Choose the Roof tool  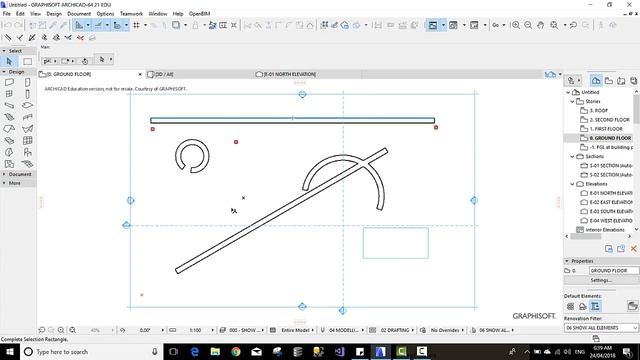click(x=9, y=129)
